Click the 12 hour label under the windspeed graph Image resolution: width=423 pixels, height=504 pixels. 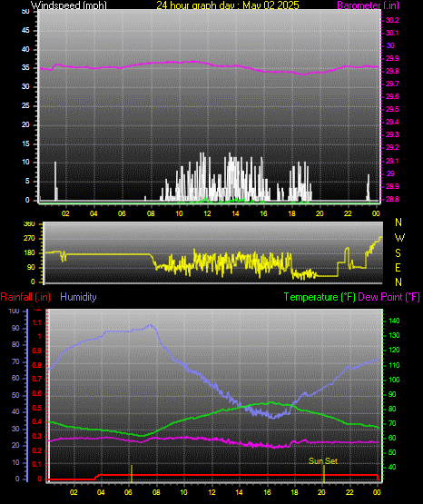click(207, 213)
